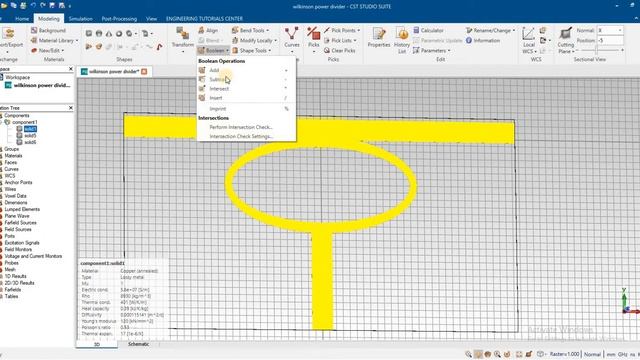Viewport: 640px width, 360px height.
Task: Switch to the Simulation ribbon tab
Action: (x=80, y=19)
